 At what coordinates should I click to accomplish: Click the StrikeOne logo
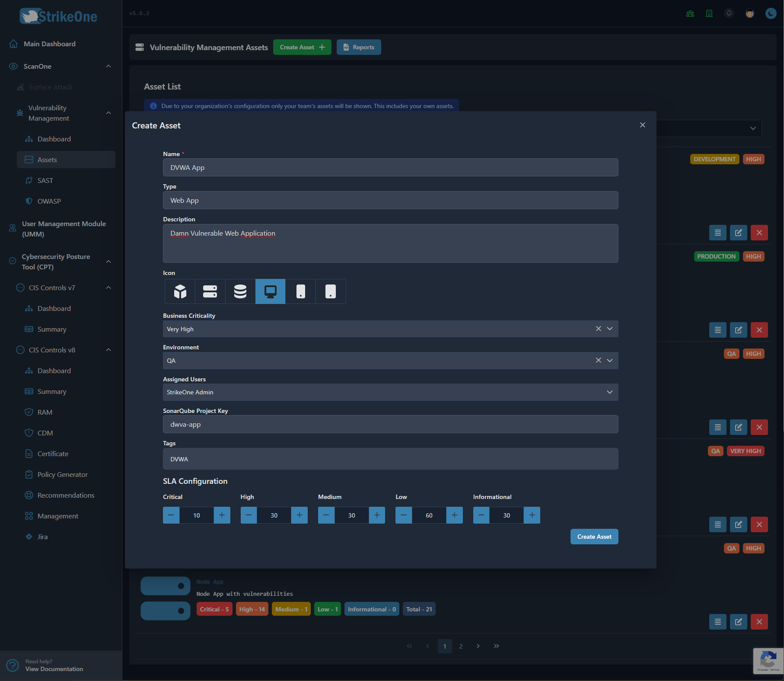[58, 16]
